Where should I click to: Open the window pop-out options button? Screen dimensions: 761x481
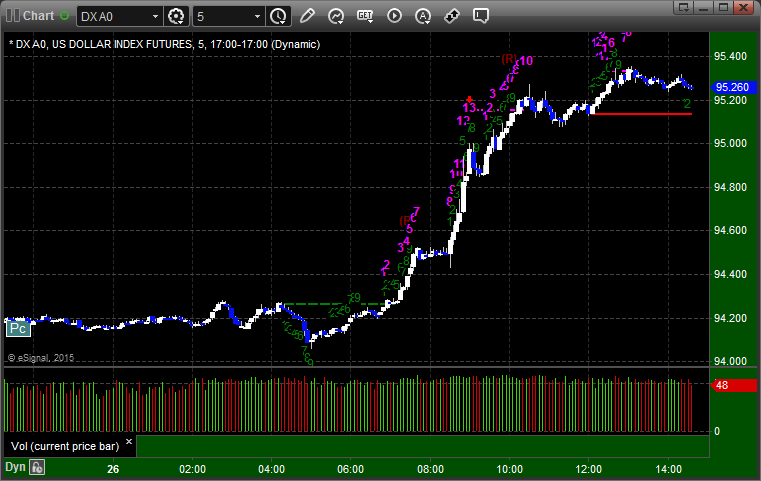pyautogui.click(x=683, y=7)
